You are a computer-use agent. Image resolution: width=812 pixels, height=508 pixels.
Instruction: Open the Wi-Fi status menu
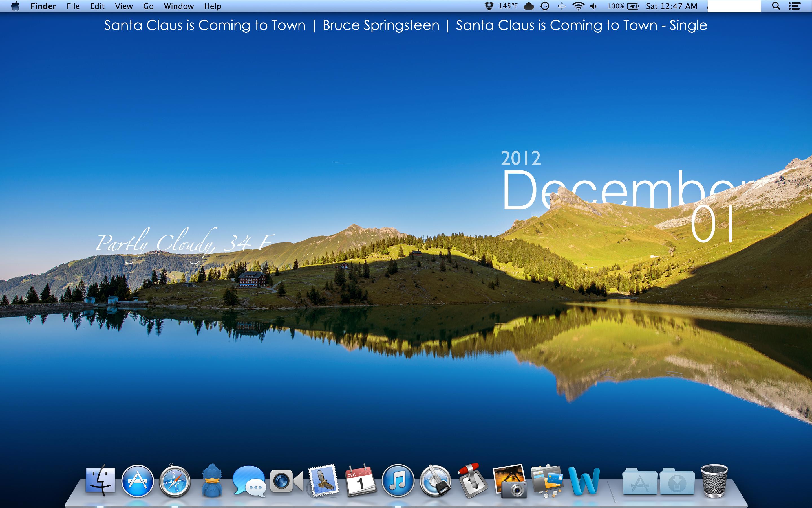coord(578,6)
